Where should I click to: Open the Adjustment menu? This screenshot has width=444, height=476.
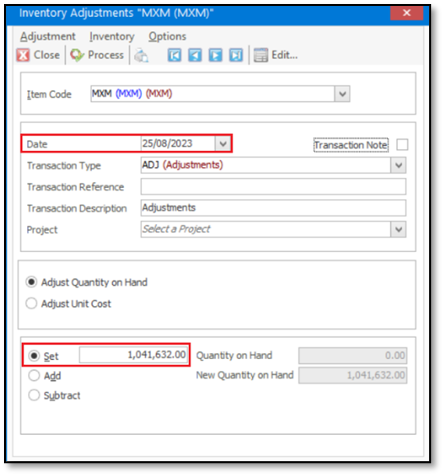48,36
